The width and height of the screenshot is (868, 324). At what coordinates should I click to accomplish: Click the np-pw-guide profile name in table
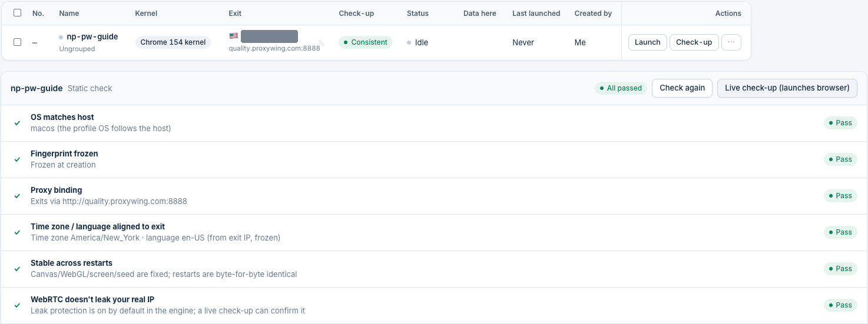[x=92, y=36]
